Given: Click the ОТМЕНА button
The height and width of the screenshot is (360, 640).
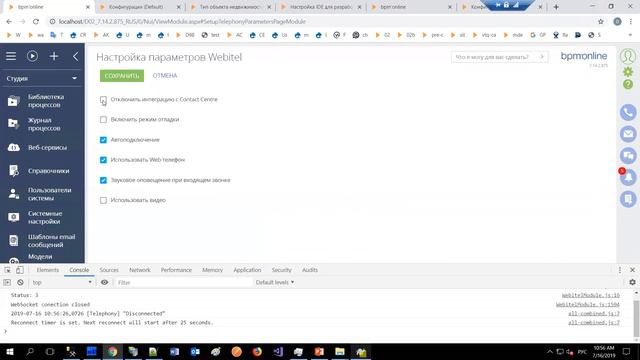Looking at the screenshot, I should coord(165,76).
